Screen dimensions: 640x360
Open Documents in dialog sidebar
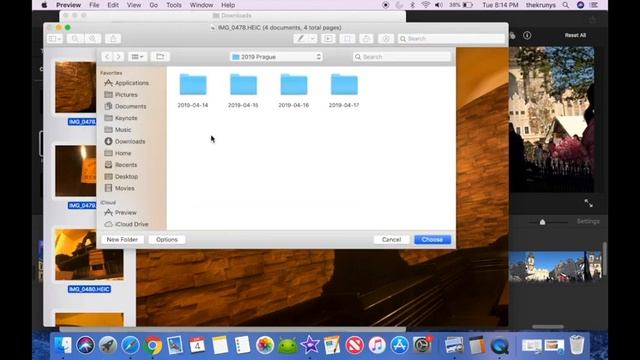(x=125, y=106)
